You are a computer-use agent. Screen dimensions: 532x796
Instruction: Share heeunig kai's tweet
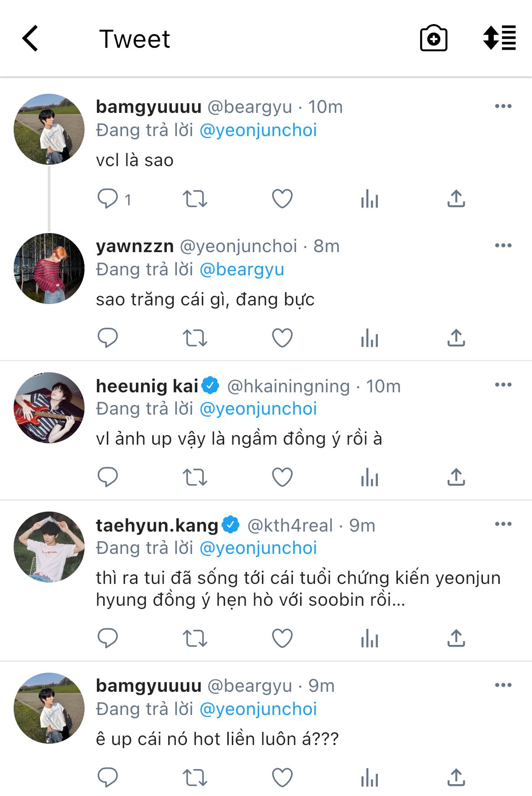point(456,477)
